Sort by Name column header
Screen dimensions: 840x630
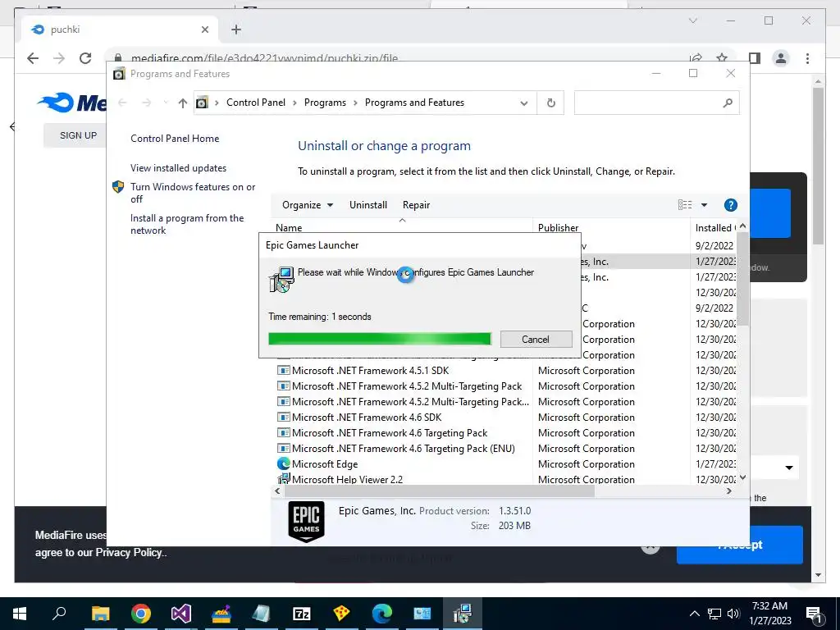(289, 228)
